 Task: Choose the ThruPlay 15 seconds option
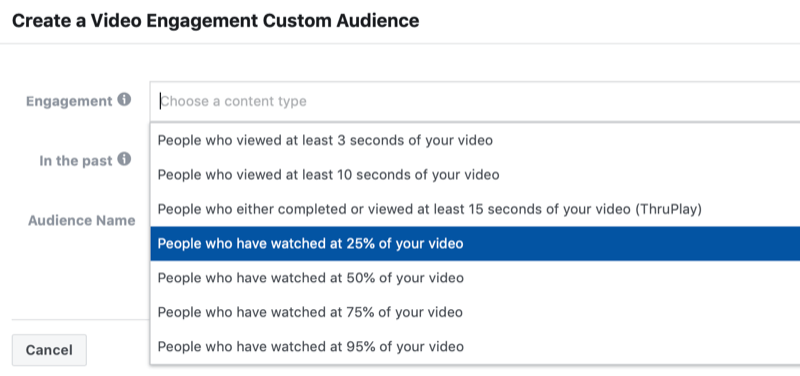coord(475,209)
